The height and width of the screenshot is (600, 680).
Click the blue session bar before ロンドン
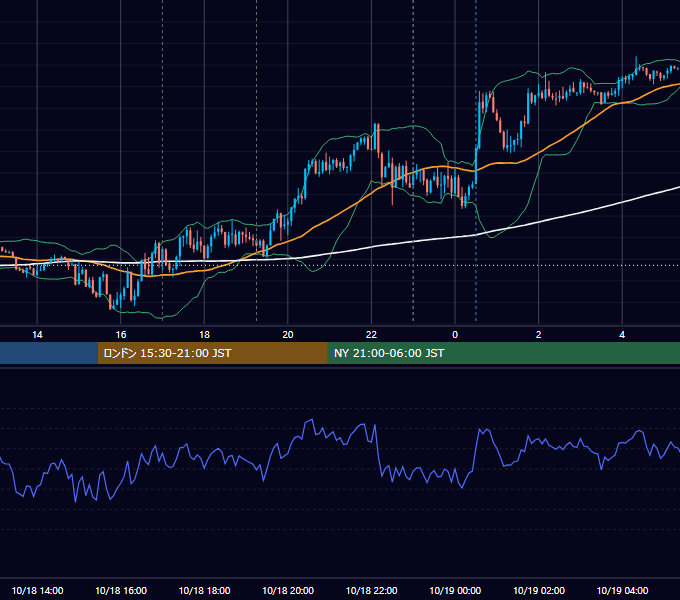(49, 353)
